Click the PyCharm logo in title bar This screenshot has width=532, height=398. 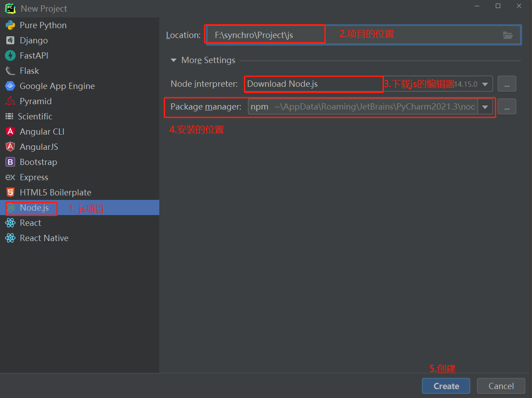(10, 8)
